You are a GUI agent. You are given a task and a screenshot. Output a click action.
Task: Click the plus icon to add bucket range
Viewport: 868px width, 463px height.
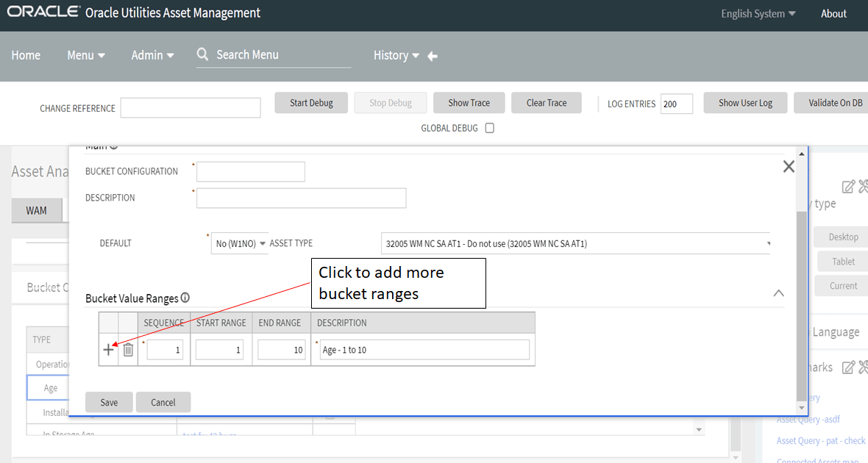tap(108, 350)
